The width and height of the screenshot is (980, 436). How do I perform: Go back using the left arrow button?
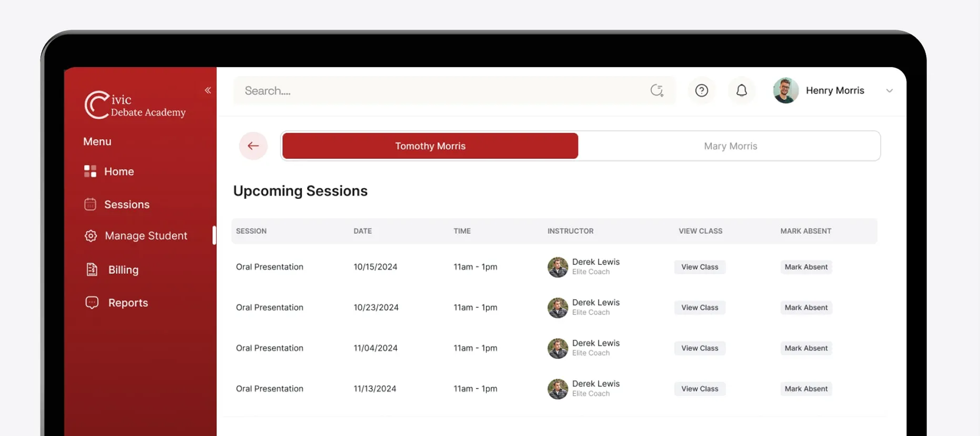point(253,146)
